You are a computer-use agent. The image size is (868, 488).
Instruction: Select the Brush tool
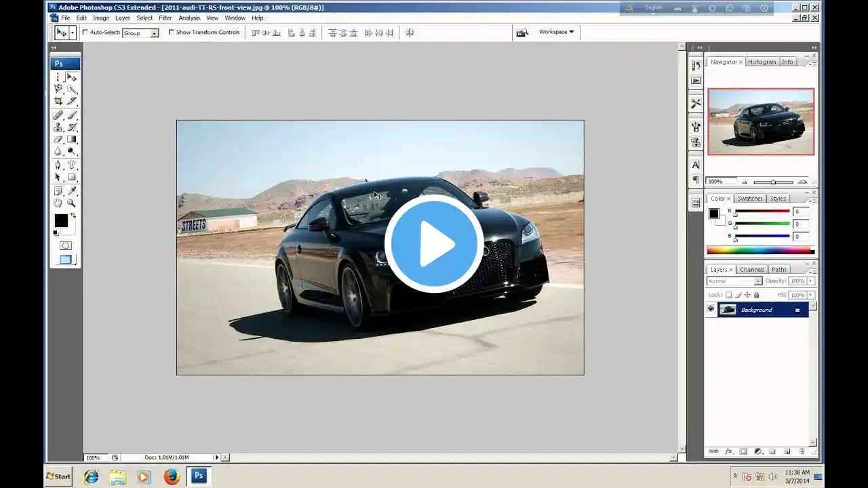point(71,115)
